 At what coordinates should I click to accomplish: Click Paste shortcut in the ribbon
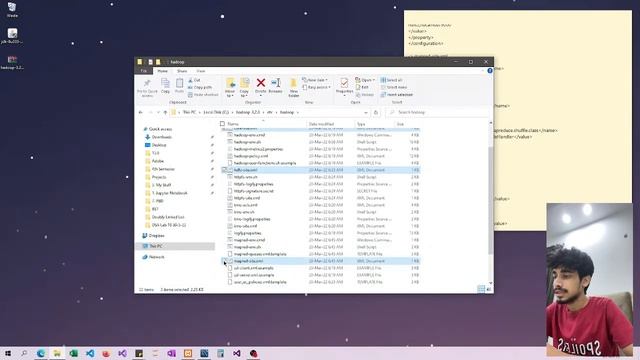point(203,95)
